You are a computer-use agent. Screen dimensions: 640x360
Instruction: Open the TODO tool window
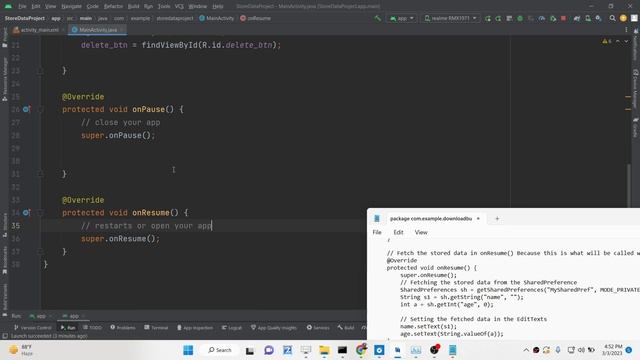92,328
